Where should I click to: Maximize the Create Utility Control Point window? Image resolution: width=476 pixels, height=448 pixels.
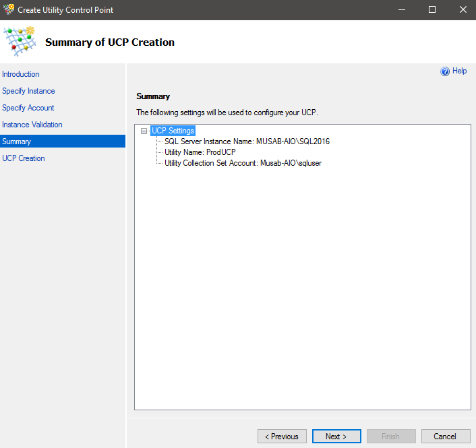click(432, 9)
